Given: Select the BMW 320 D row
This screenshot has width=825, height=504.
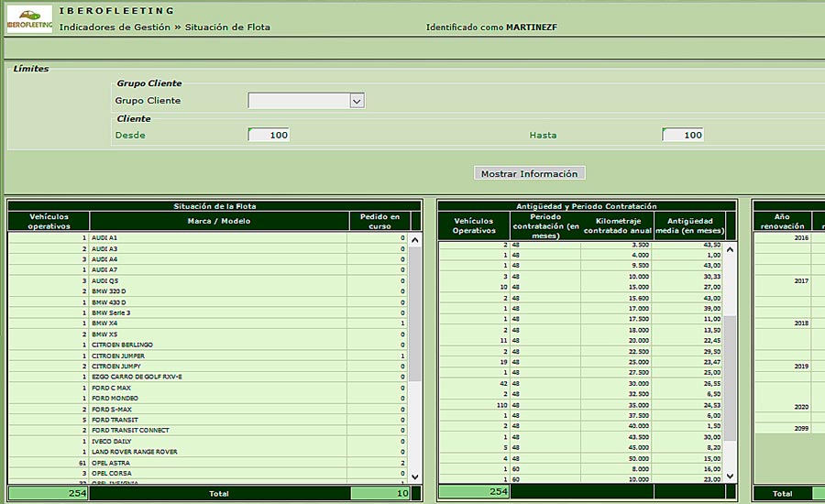Looking at the screenshot, I should click(x=207, y=291).
